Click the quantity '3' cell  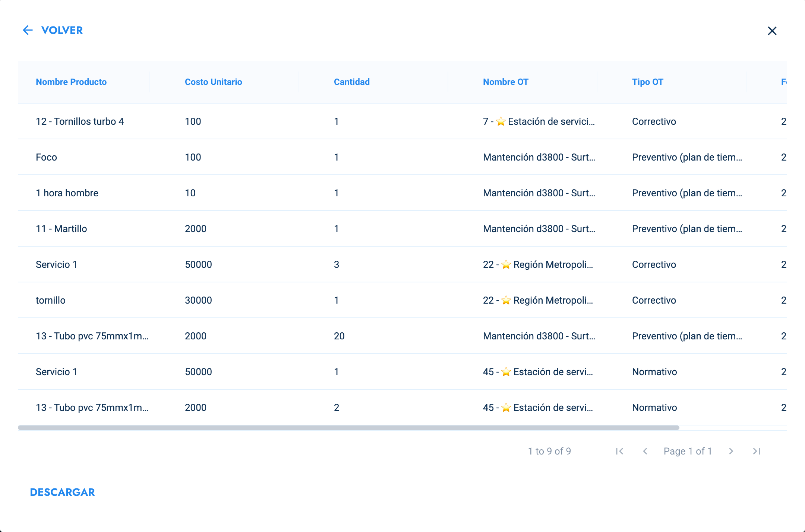337,265
